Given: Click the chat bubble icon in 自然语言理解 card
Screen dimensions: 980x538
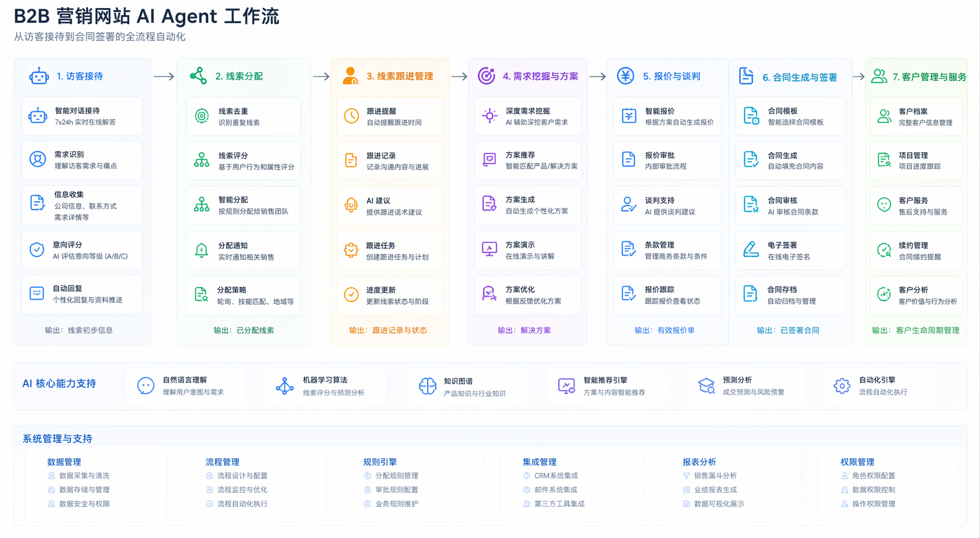Looking at the screenshot, I should tap(146, 386).
